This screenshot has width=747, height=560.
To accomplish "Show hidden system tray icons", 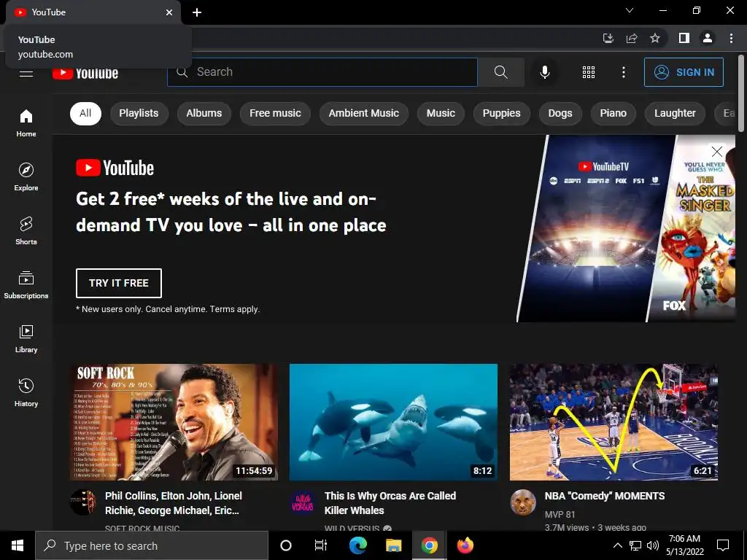I will click(x=617, y=545).
